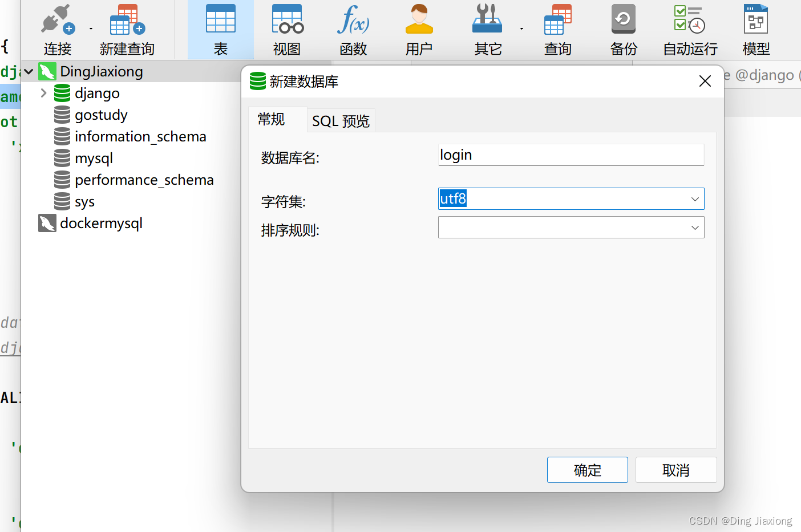Open the 查询 (Query) toolbar icon
The width and height of the screenshot is (801, 532).
[557, 19]
